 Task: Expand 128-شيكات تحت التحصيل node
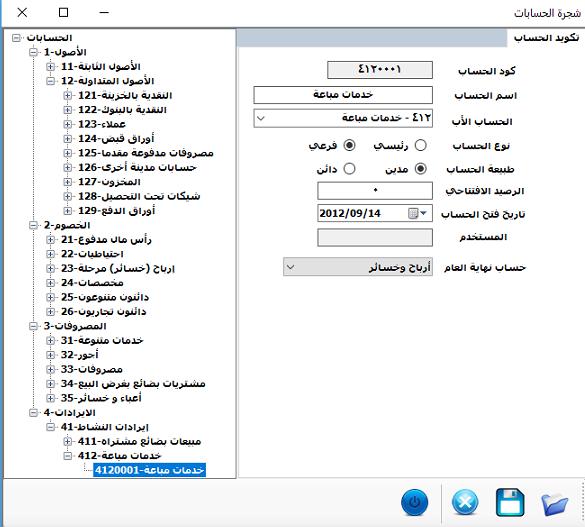click(68, 196)
